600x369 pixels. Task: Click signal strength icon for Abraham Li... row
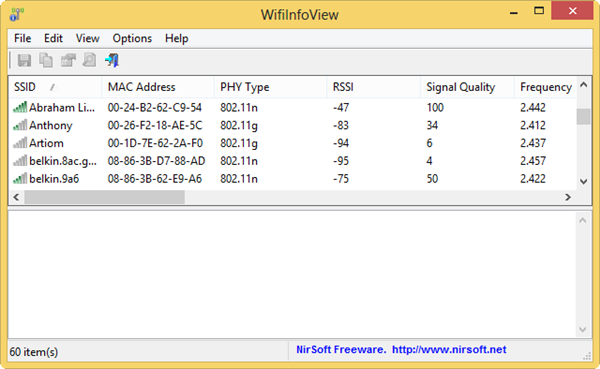pos(20,107)
